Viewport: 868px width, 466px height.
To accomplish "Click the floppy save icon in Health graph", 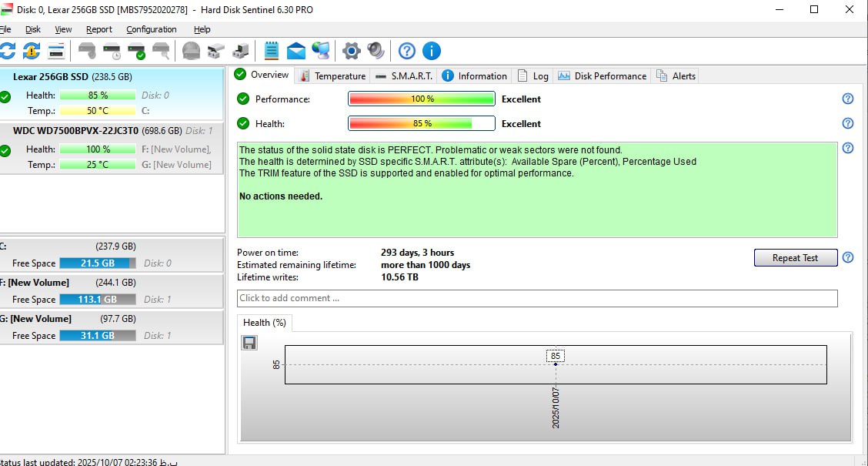I will coord(249,343).
